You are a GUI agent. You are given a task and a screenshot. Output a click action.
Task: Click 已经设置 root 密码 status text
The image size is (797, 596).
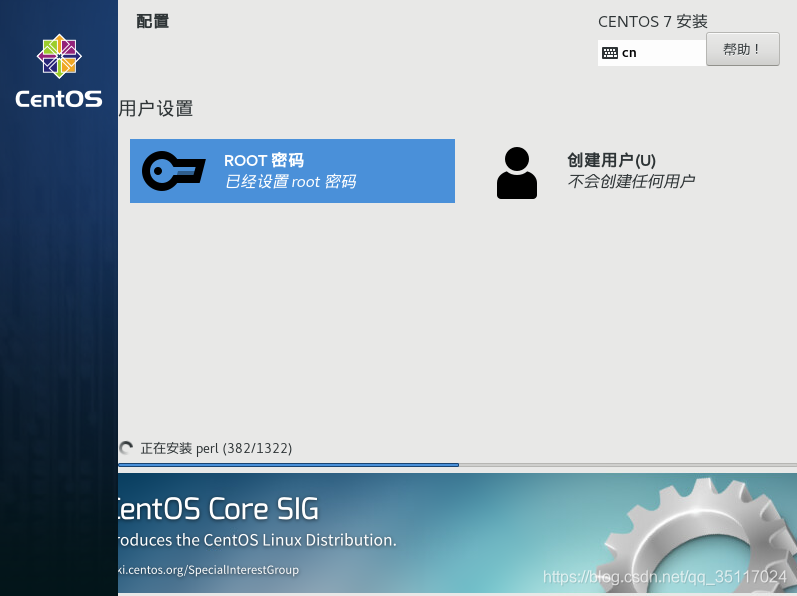tap(290, 181)
